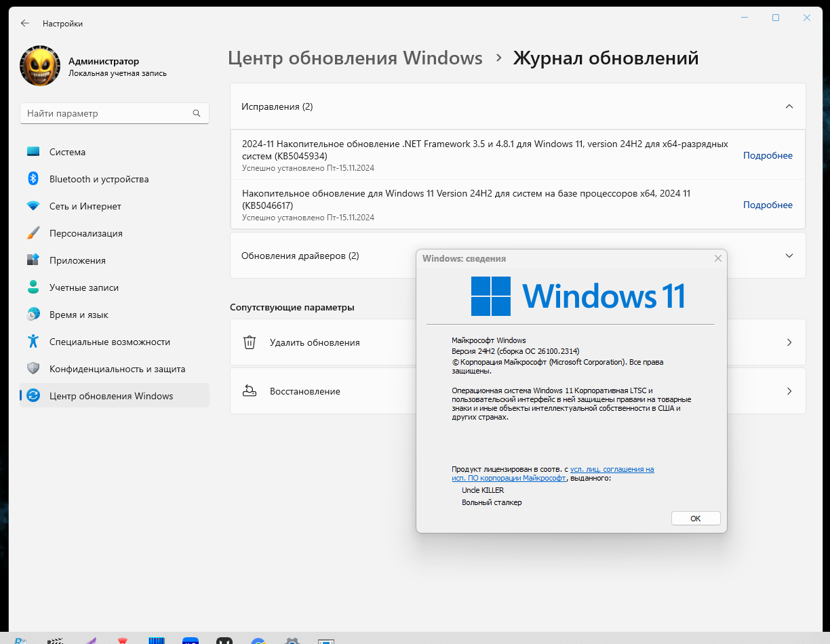Click the Сопутствующие параметры heading
This screenshot has width=830, height=644.
coord(292,307)
